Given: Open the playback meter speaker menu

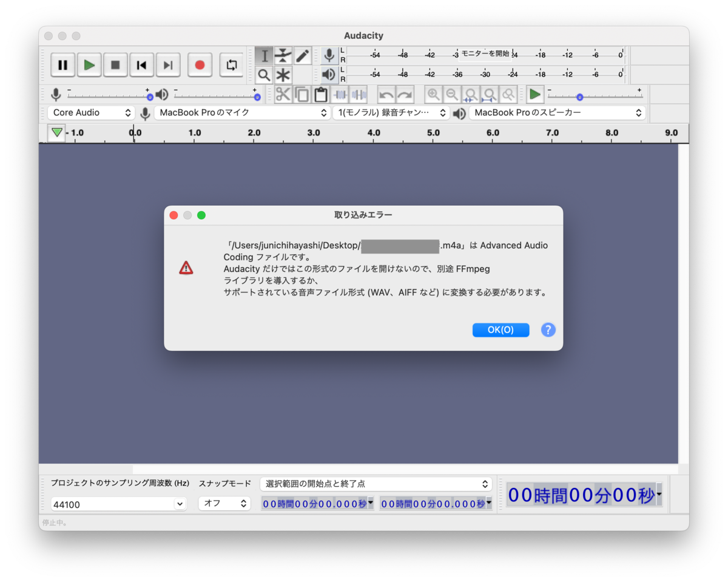Looking at the screenshot, I should click(x=329, y=75).
